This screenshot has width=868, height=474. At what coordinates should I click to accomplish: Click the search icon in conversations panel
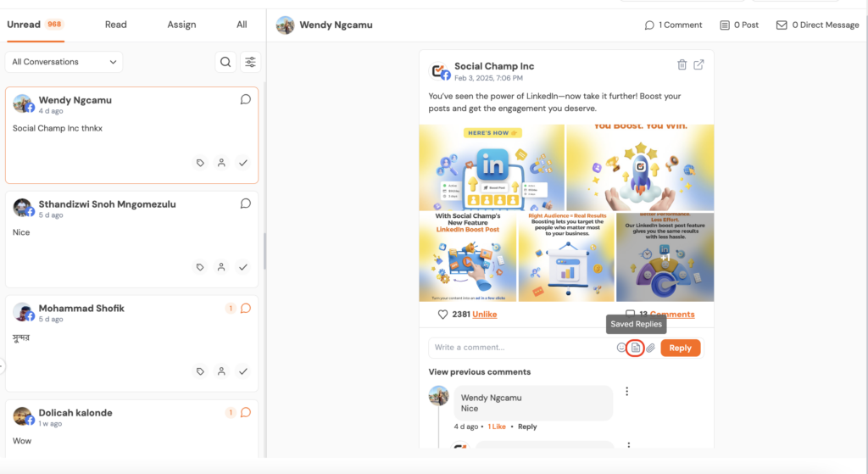[225, 62]
